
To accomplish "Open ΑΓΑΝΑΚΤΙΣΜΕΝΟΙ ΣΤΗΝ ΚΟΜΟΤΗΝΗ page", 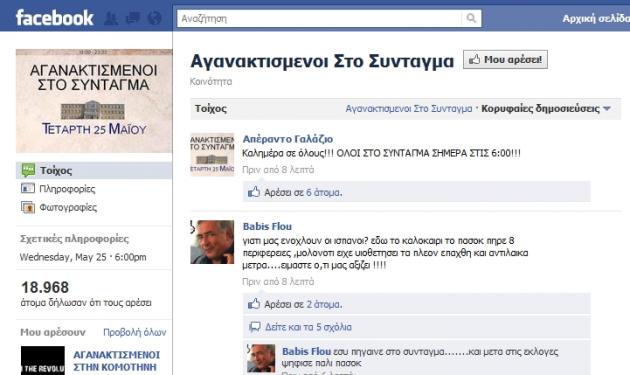I will 117,361.
